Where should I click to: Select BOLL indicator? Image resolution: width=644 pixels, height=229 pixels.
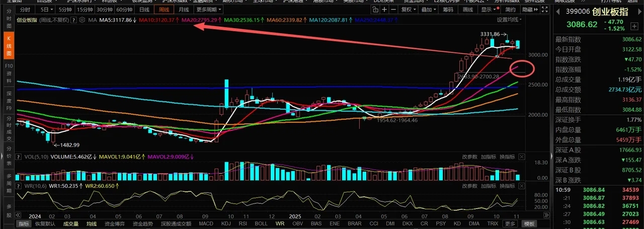pos(261,223)
